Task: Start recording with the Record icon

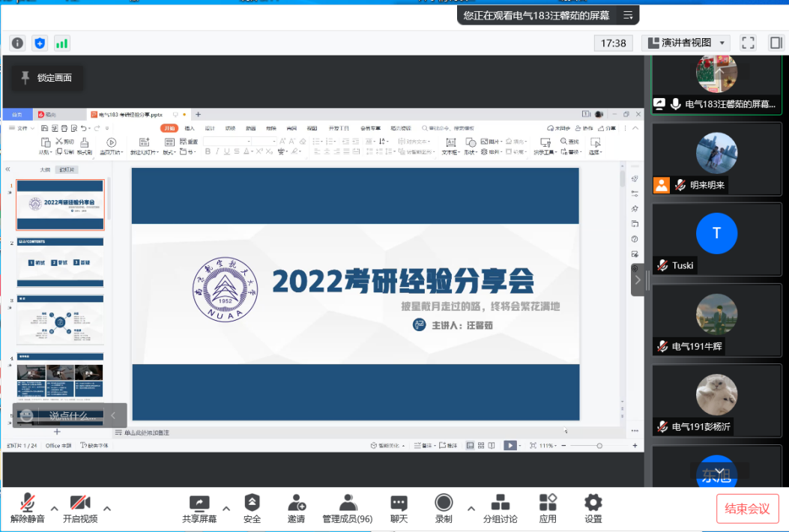Action: [x=444, y=503]
